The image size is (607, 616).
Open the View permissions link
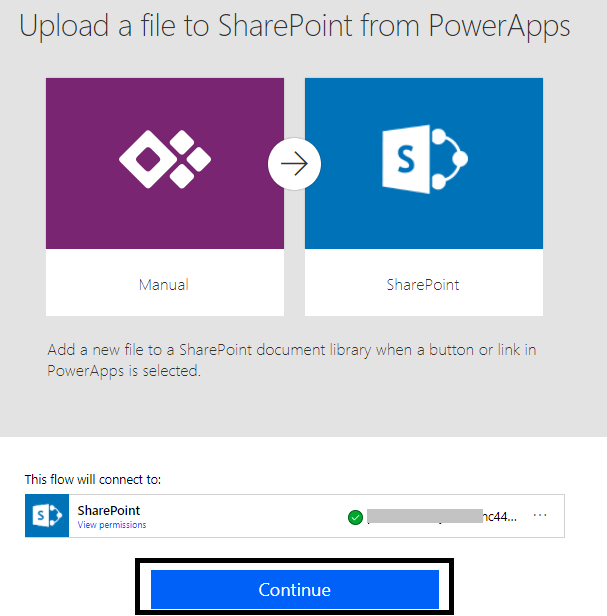point(112,525)
